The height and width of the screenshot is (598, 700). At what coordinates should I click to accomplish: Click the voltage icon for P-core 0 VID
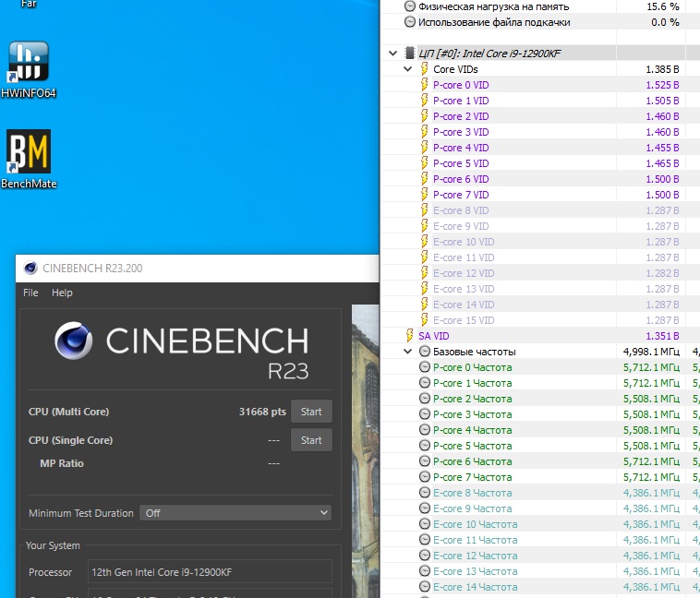425,84
